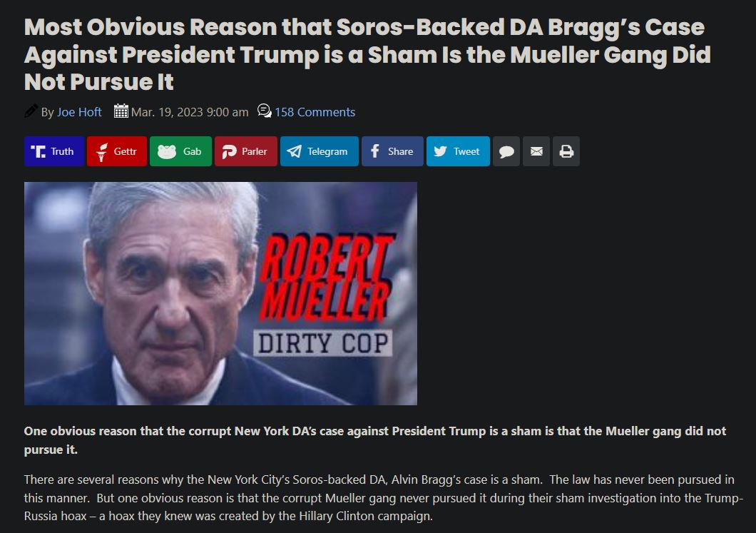Screen dimensions: 756x533
Task: Share article on Truth Social
Action: 54,151
